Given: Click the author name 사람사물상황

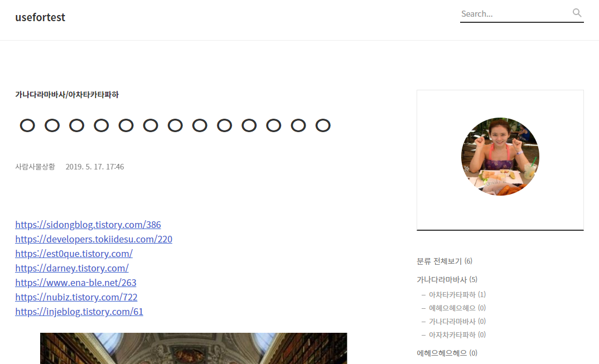Looking at the screenshot, I should click(x=35, y=167).
